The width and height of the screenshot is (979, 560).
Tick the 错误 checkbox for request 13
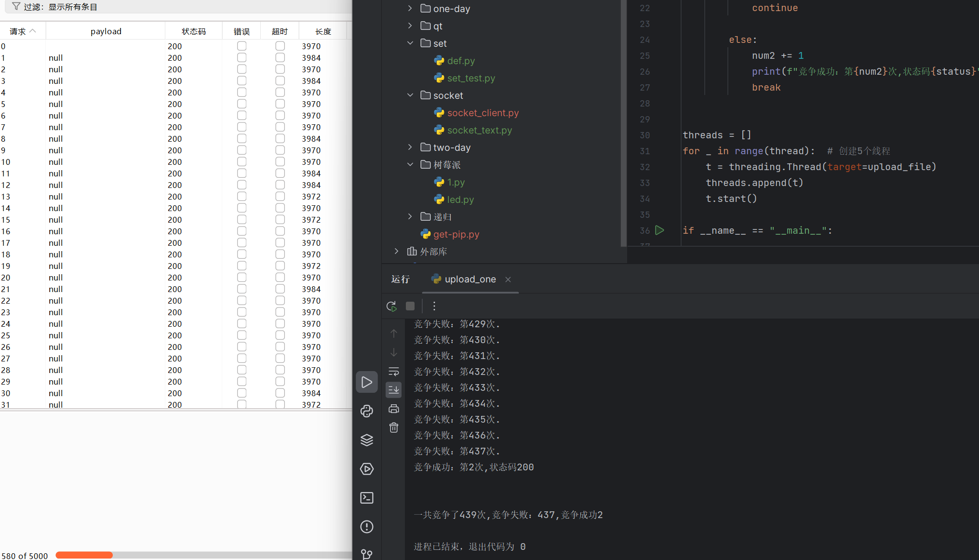pyautogui.click(x=241, y=196)
